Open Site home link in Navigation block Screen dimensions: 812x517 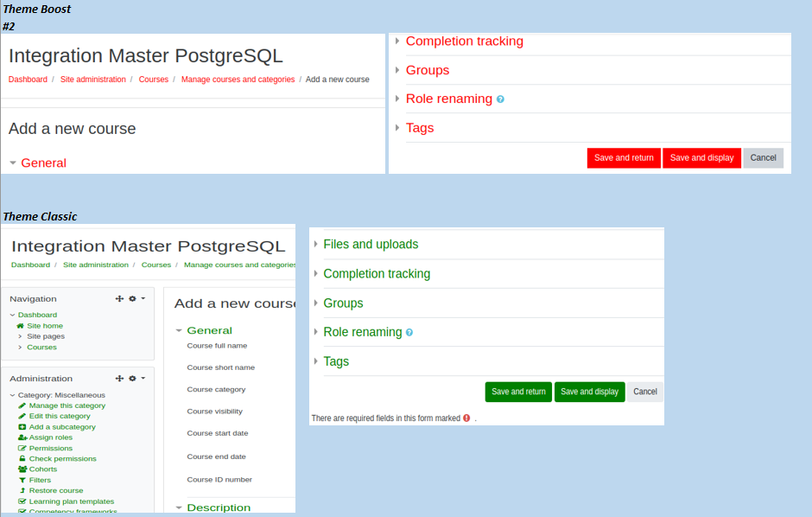pyautogui.click(x=45, y=326)
